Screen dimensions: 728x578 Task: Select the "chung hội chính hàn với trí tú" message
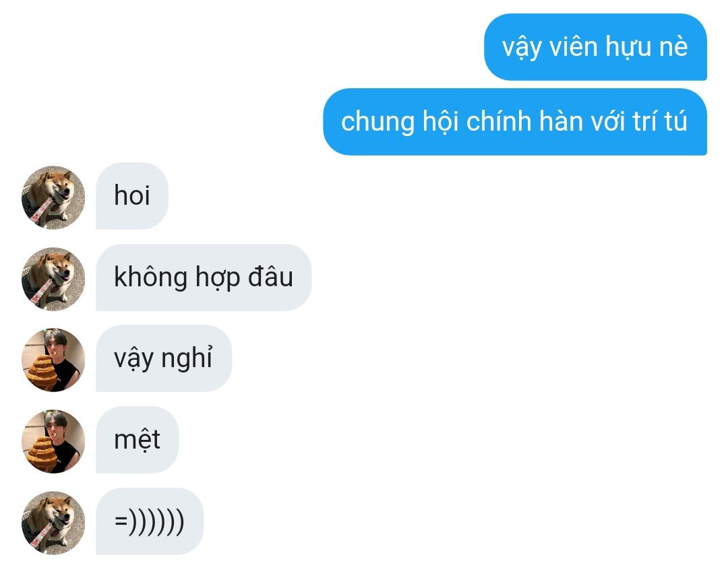click(x=515, y=121)
